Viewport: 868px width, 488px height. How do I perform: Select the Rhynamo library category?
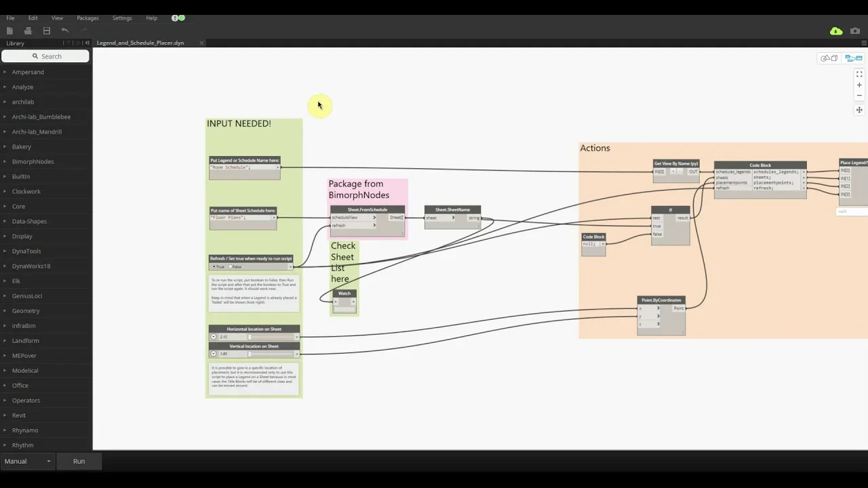coord(25,430)
